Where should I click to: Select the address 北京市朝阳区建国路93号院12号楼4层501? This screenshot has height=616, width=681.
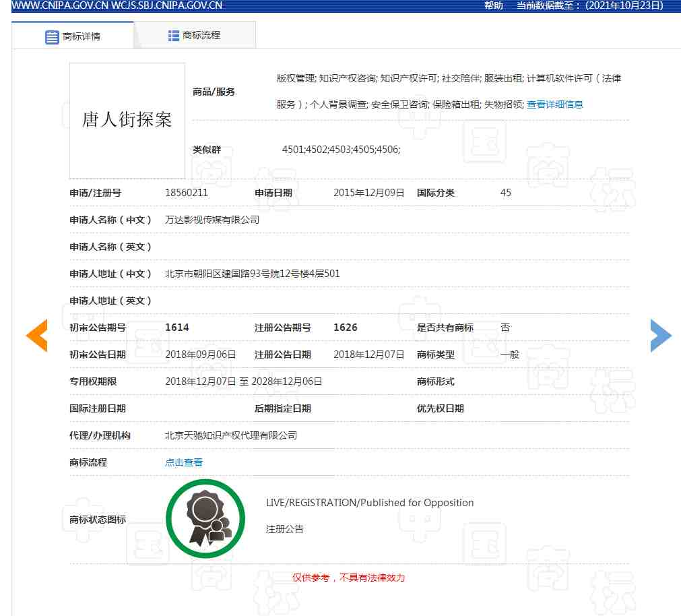[253, 274]
